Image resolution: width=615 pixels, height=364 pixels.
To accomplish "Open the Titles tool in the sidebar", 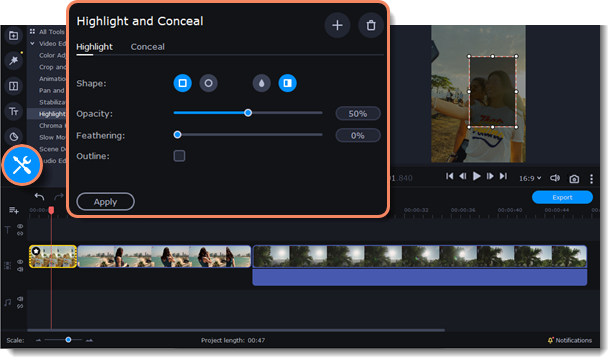I will (x=14, y=112).
